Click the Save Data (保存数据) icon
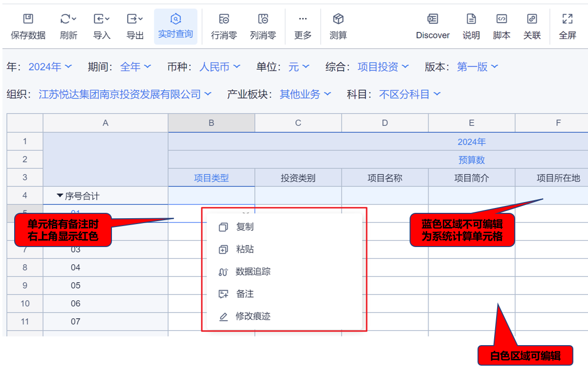 click(x=28, y=20)
